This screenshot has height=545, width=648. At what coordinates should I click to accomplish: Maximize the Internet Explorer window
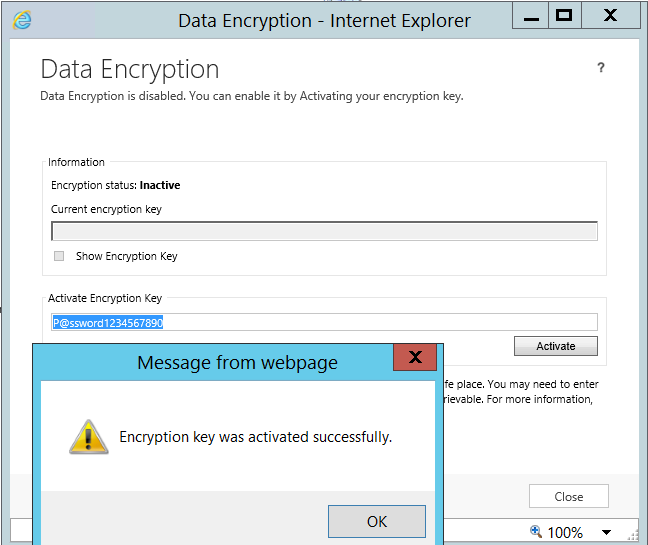pos(564,15)
